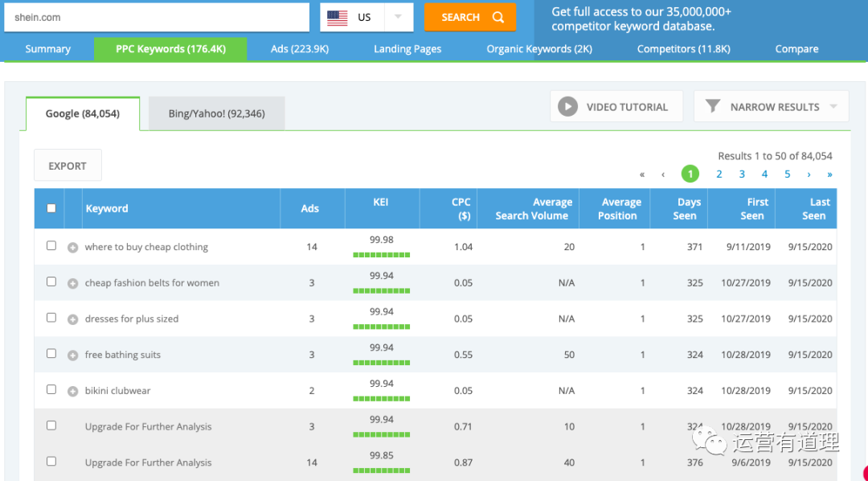Screen dimensions: 868x481
Task: Click the US flag icon
Action: (x=338, y=18)
